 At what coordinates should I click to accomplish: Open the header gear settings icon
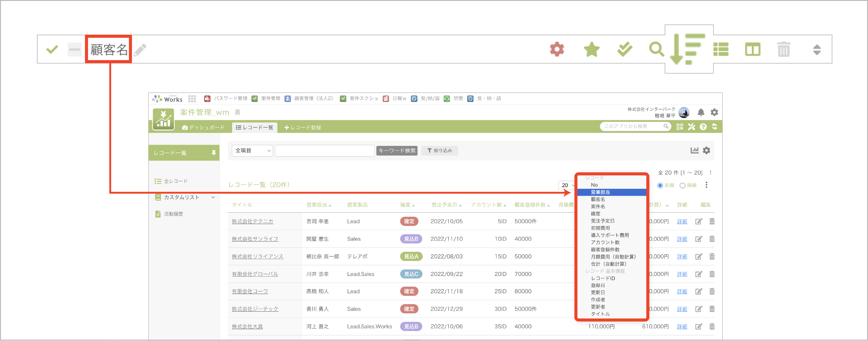[x=714, y=112]
